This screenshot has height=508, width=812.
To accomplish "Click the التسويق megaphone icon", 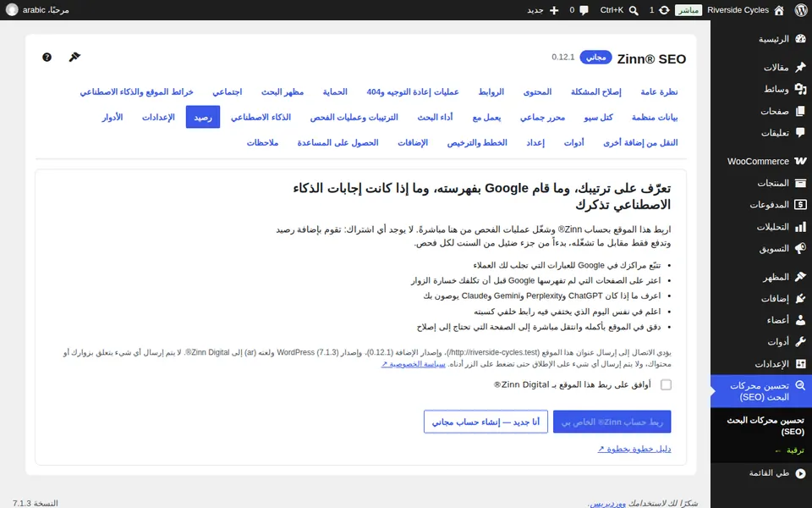I will [x=801, y=248].
